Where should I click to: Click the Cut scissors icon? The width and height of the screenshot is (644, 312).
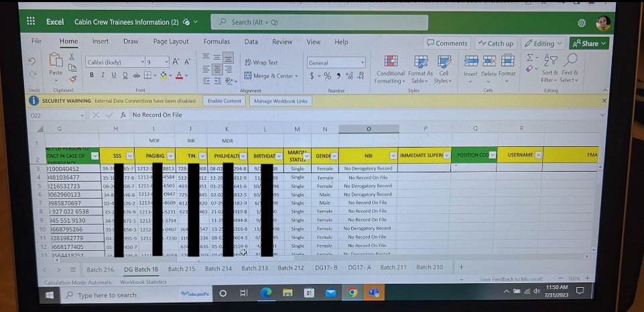[x=72, y=56]
